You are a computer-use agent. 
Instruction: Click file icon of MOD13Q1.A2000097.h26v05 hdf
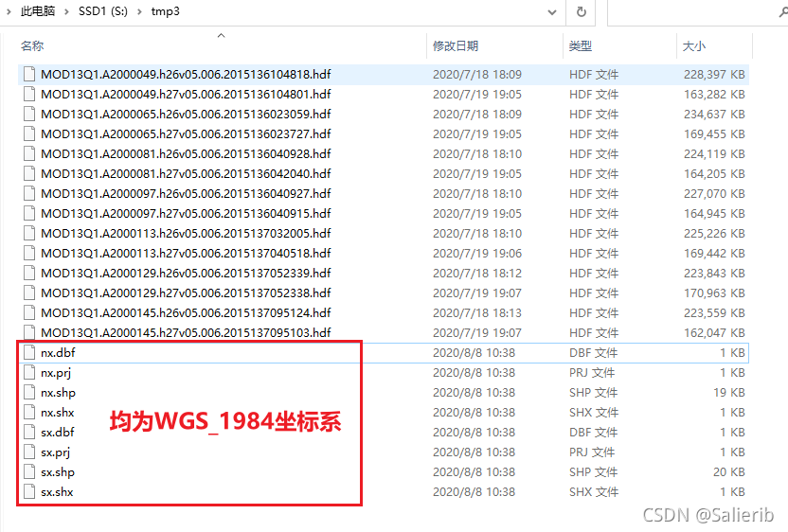point(29,193)
